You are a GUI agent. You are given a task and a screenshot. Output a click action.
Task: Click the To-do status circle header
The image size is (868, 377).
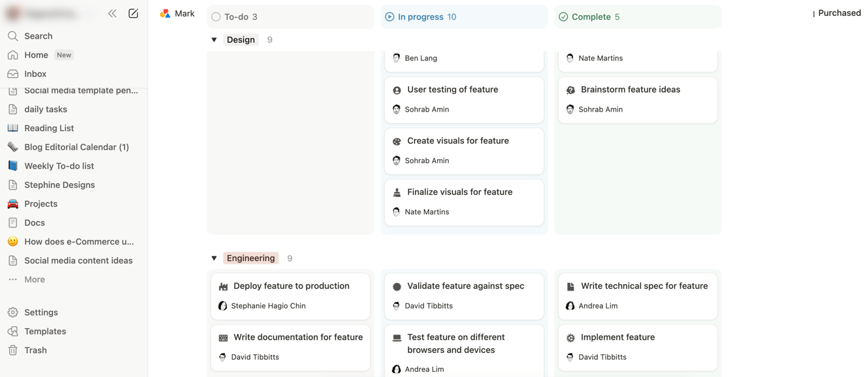coord(216,17)
